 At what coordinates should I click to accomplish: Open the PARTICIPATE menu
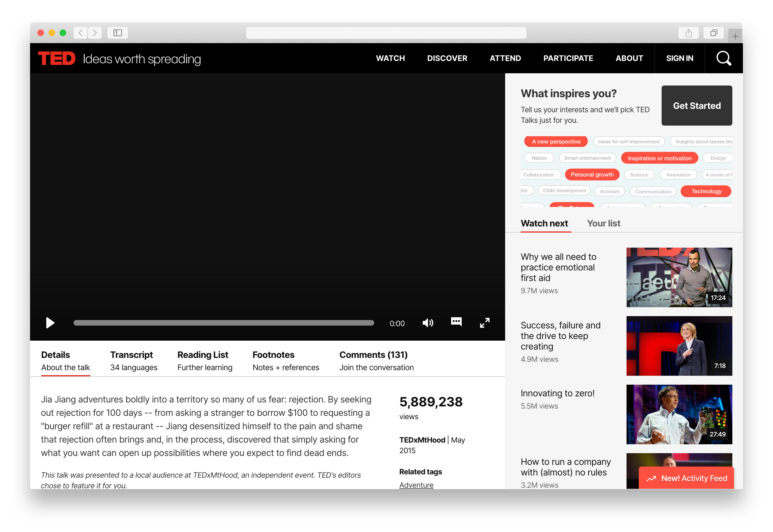tap(568, 58)
